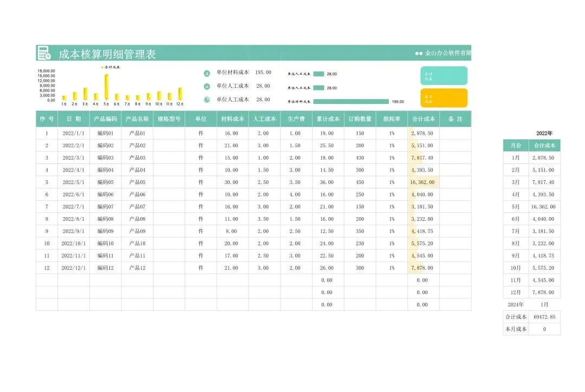Click the 本月成本 label in the summary table
The width and height of the screenshot is (585, 392).
pyautogui.click(x=516, y=329)
